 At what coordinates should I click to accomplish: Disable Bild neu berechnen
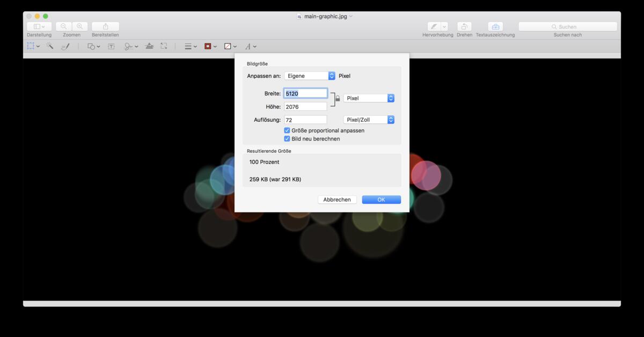(287, 138)
